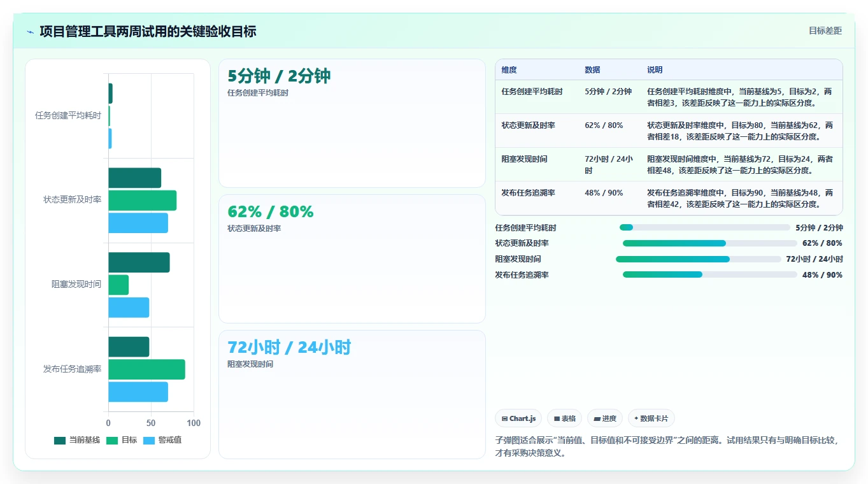The image size is (868, 484).
Task: Click the 62% / 80% progress value label
Action: (x=822, y=243)
